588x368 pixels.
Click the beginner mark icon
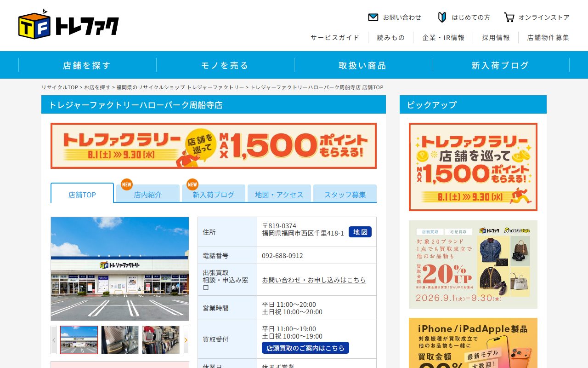[x=442, y=17]
